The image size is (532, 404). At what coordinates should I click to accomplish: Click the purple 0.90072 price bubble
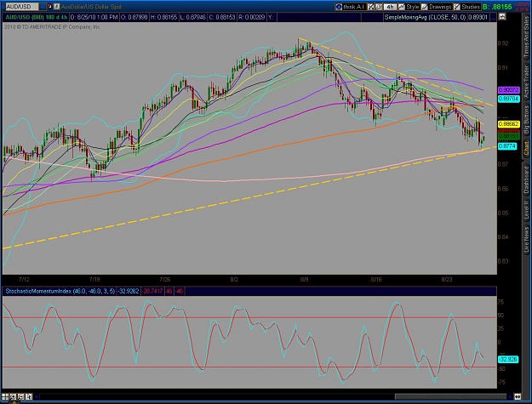(x=508, y=90)
